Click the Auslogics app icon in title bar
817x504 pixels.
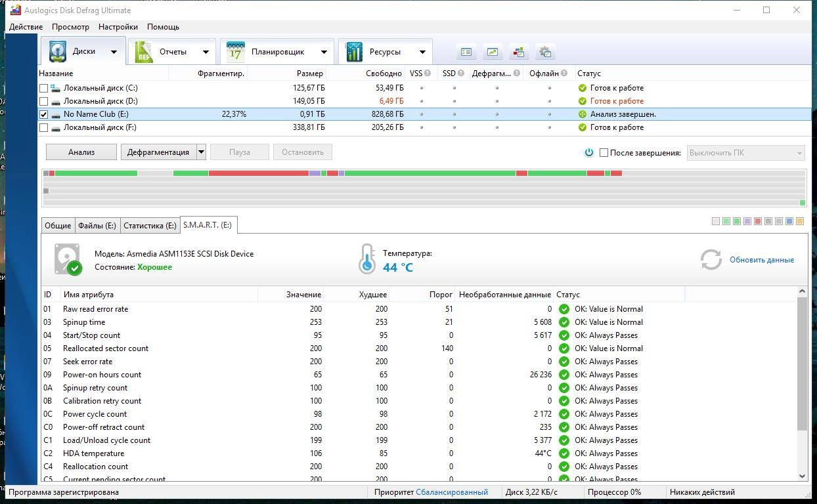point(14,10)
